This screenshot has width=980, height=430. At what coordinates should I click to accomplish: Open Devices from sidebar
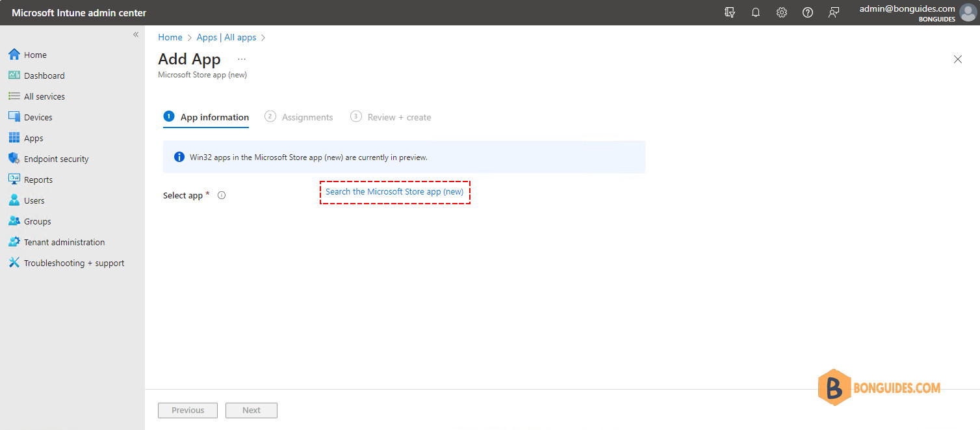[x=38, y=118]
